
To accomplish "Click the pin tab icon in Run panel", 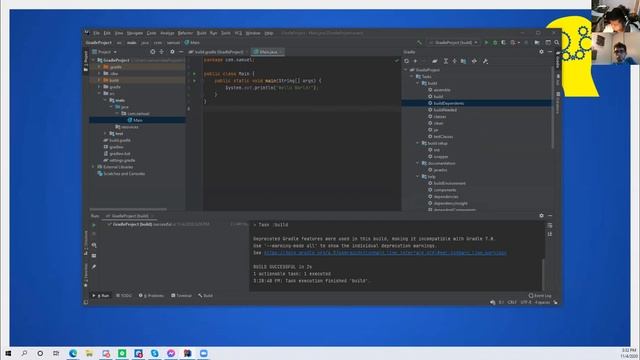I will 94,267.
